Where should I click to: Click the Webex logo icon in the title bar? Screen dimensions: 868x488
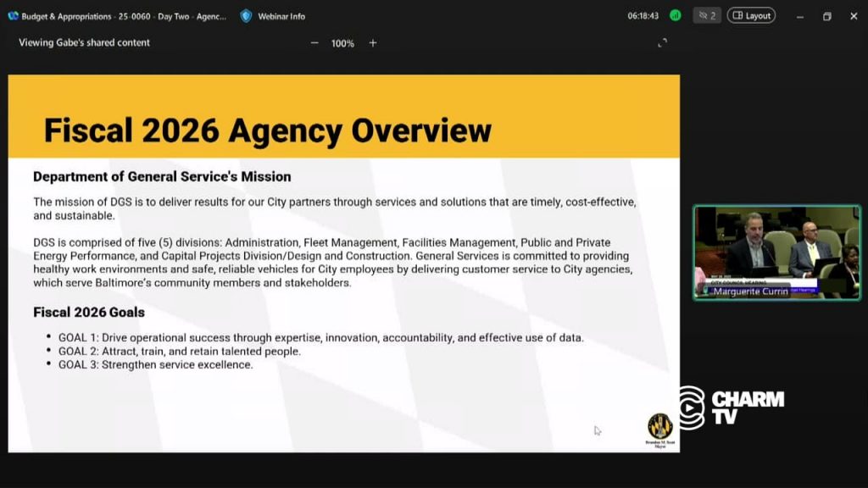pos(13,16)
